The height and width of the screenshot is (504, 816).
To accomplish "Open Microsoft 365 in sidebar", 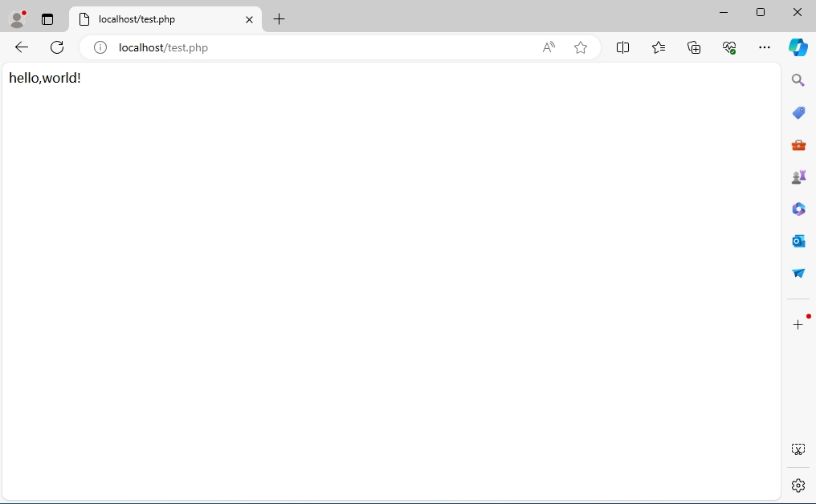I will [x=798, y=209].
